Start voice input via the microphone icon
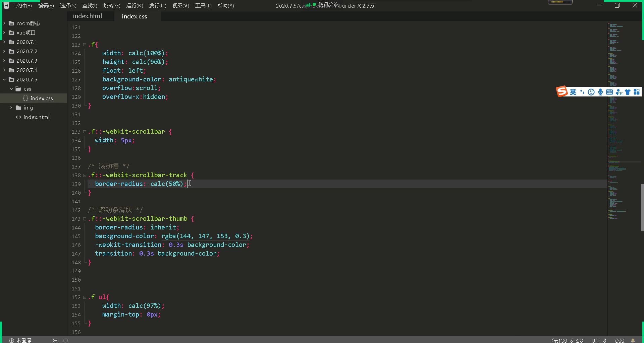The image size is (644, 343). (x=600, y=92)
